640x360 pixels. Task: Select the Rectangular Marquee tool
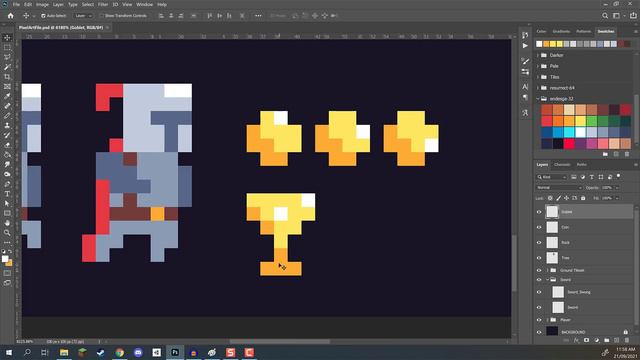click(x=7, y=47)
